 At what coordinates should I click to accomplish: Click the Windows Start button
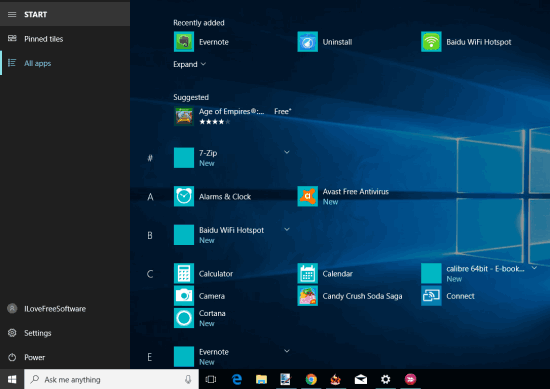(x=12, y=379)
